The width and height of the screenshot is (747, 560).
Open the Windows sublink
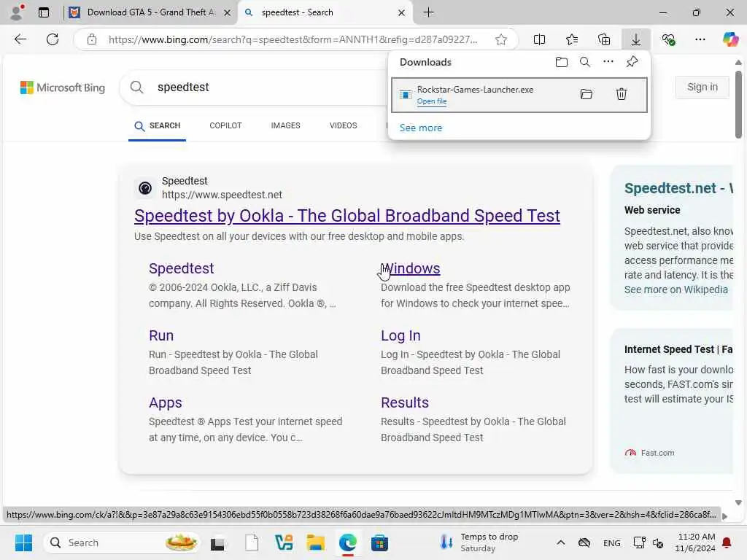coord(410,268)
